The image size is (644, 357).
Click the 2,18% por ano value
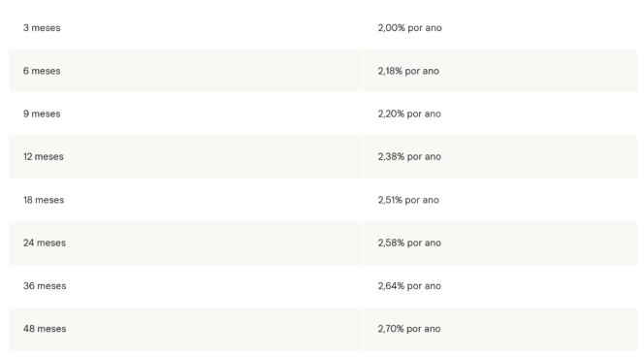(x=408, y=71)
